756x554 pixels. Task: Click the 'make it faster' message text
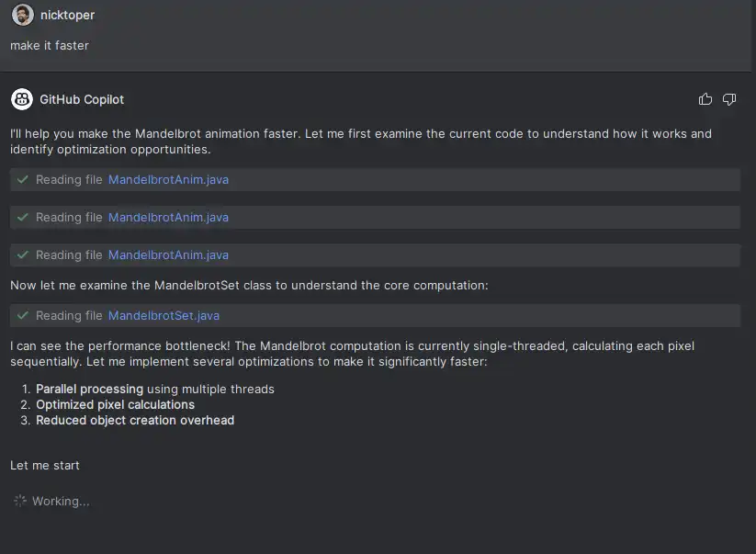(x=50, y=45)
